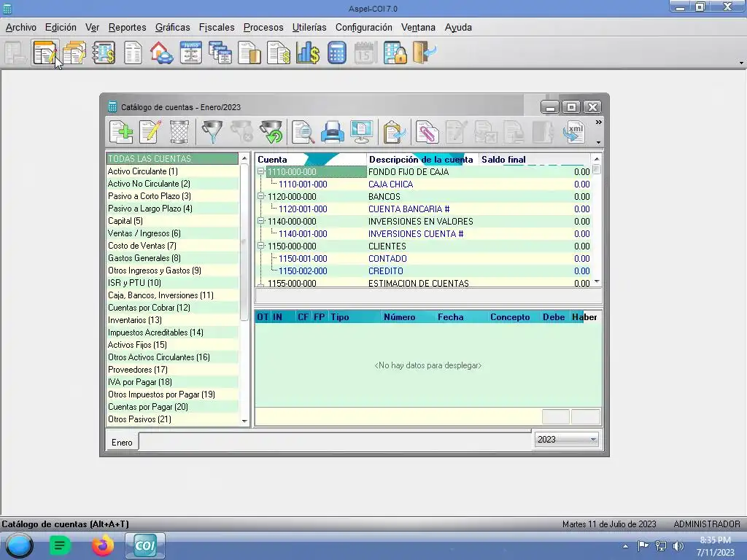Select account 1150-002-000 CREDITO
Image resolution: width=747 pixels, height=560 pixels.
pos(424,271)
